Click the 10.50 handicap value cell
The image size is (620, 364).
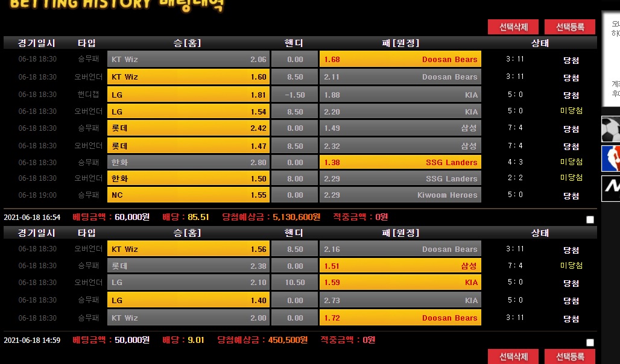point(295,282)
